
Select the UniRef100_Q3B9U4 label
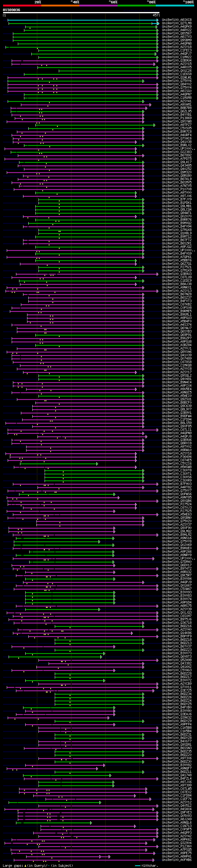point(177,60)
